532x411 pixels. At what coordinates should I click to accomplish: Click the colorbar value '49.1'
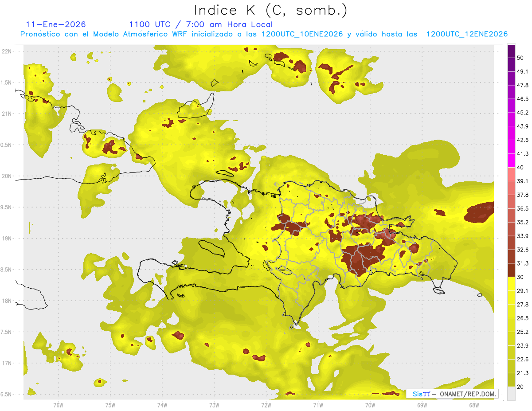pos(523,71)
